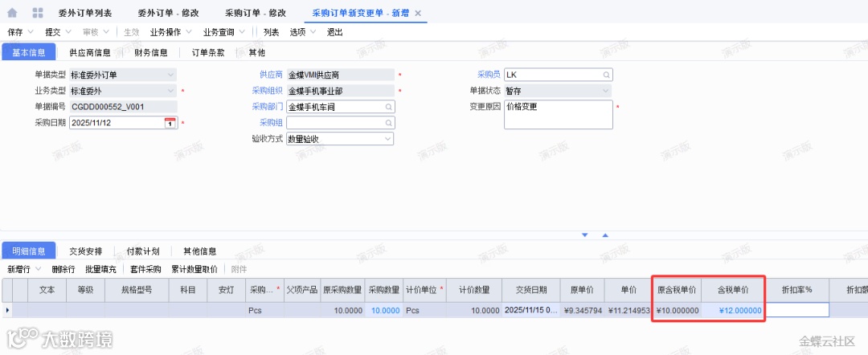Open 业务操作 menu
The image size is (868, 355).
(x=170, y=32)
